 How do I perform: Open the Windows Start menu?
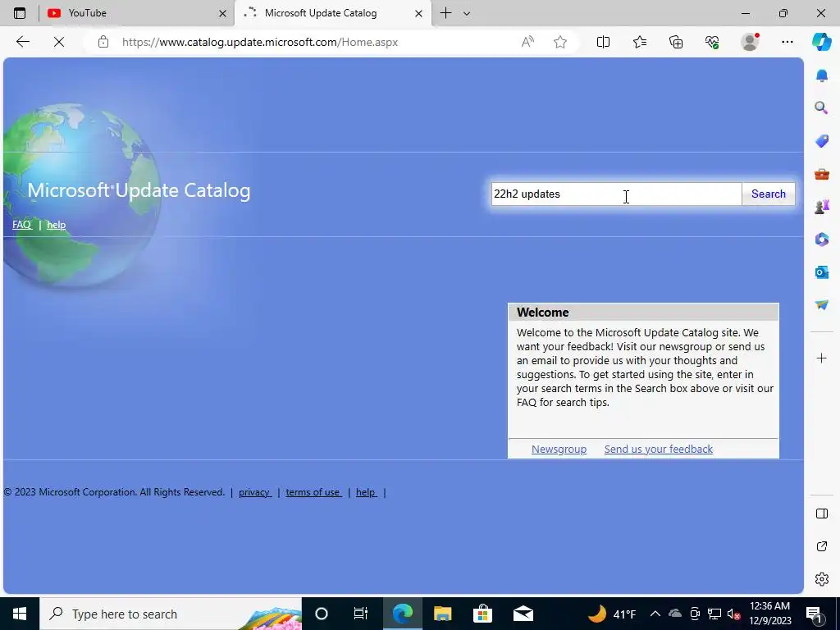coord(20,614)
